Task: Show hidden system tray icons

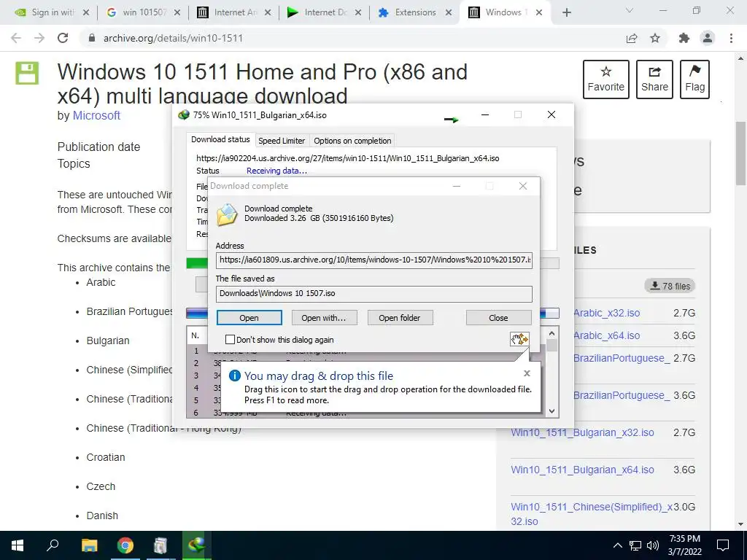Action: coord(617,545)
